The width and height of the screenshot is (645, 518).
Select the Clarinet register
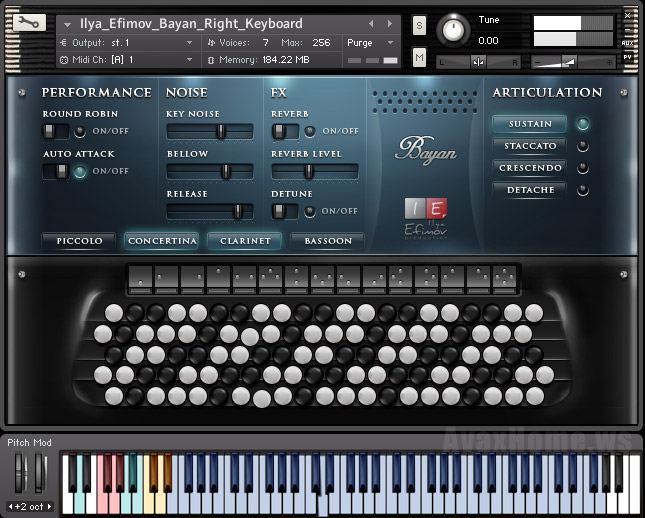(x=245, y=241)
